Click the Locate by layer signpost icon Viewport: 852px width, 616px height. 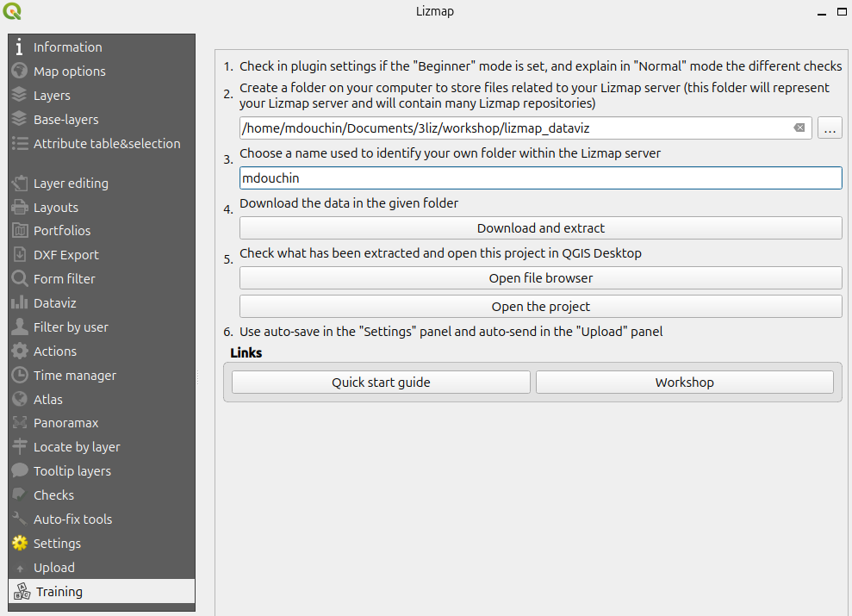coord(20,446)
